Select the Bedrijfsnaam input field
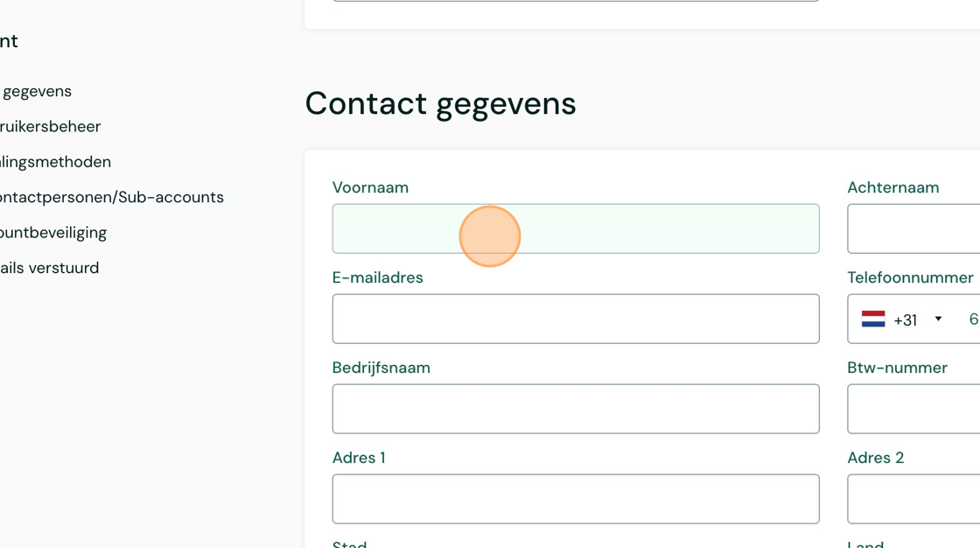Image resolution: width=980 pixels, height=548 pixels. [576, 409]
